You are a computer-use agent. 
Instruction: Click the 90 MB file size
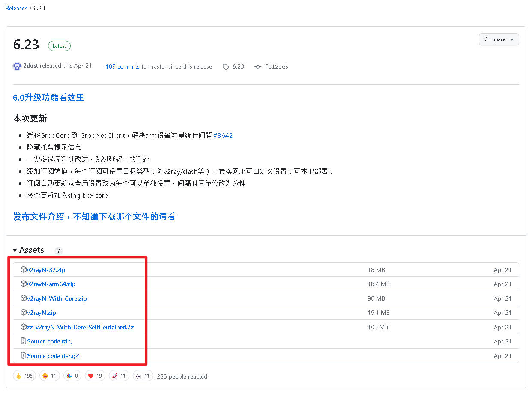click(x=376, y=299)
